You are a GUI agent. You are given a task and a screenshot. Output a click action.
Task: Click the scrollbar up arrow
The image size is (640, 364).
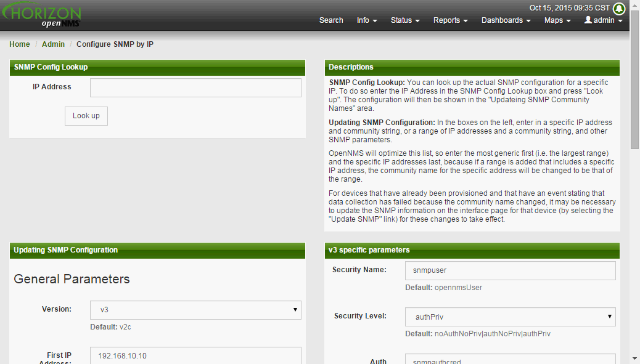coord(634,5)
